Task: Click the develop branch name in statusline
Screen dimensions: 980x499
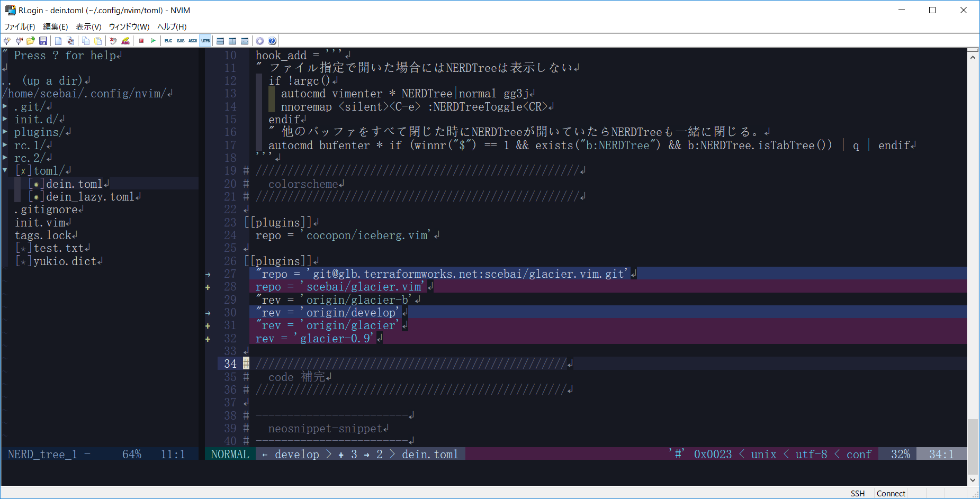Action: pos(297,454)
